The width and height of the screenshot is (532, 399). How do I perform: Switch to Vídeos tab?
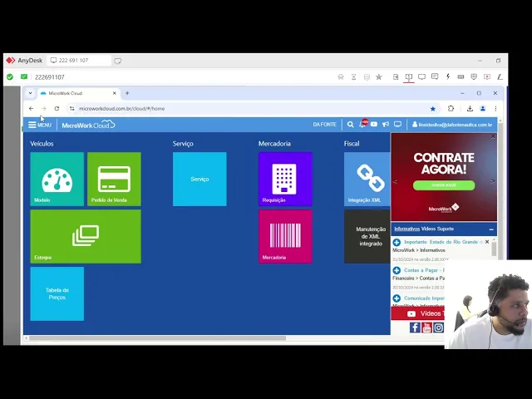[x=428, y=229]
